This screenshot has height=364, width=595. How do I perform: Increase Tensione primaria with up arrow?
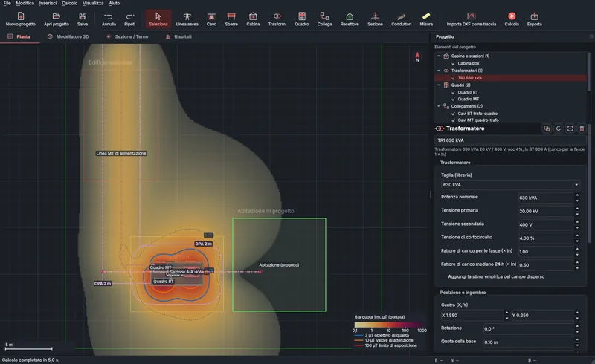(x=577, y=209)
